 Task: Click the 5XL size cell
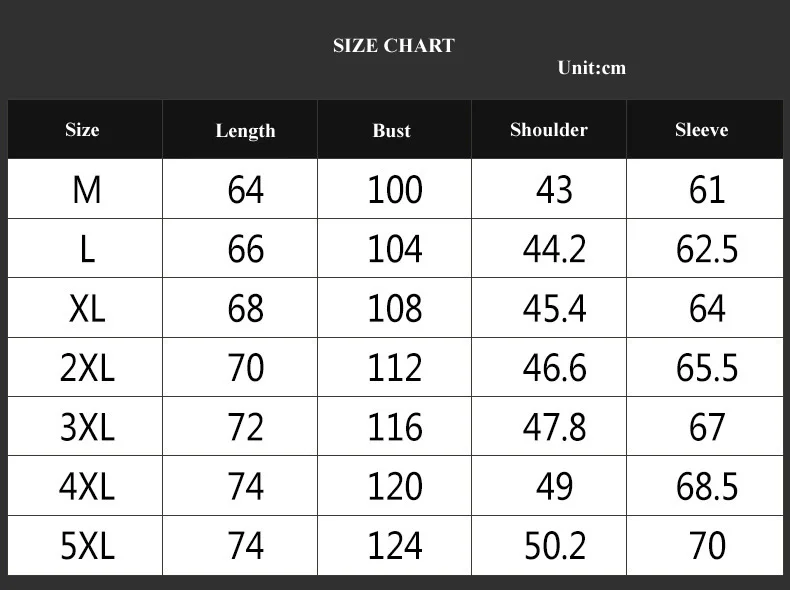point(87,546)
